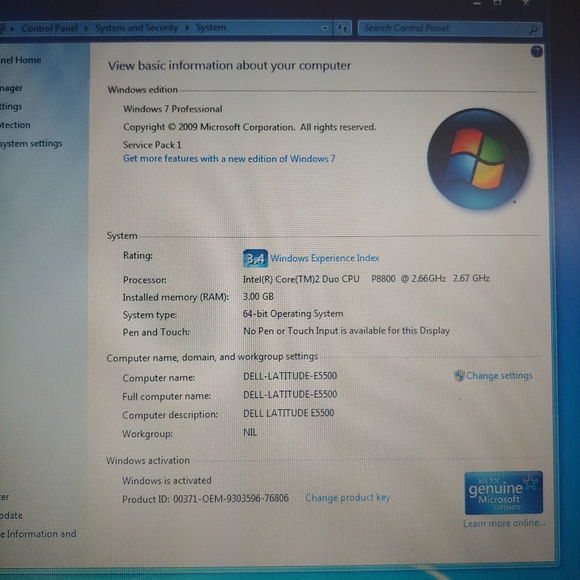Open System protection sidebar link
Screen dimensions: 580x580
point(15,125)
